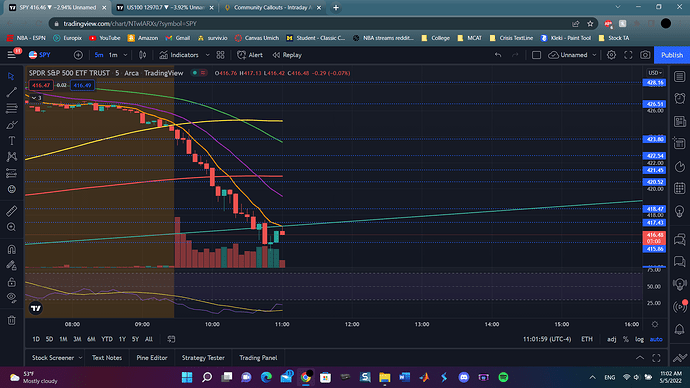The image size is (690, 388).
Task: Open the alarm clock alerts panel
Action: click(679, 98)
